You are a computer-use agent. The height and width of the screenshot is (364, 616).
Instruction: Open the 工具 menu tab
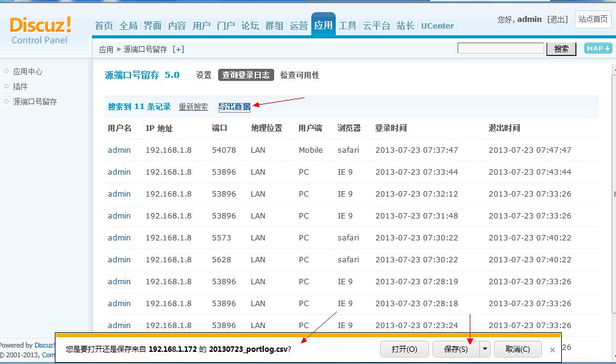click(348, 26)
